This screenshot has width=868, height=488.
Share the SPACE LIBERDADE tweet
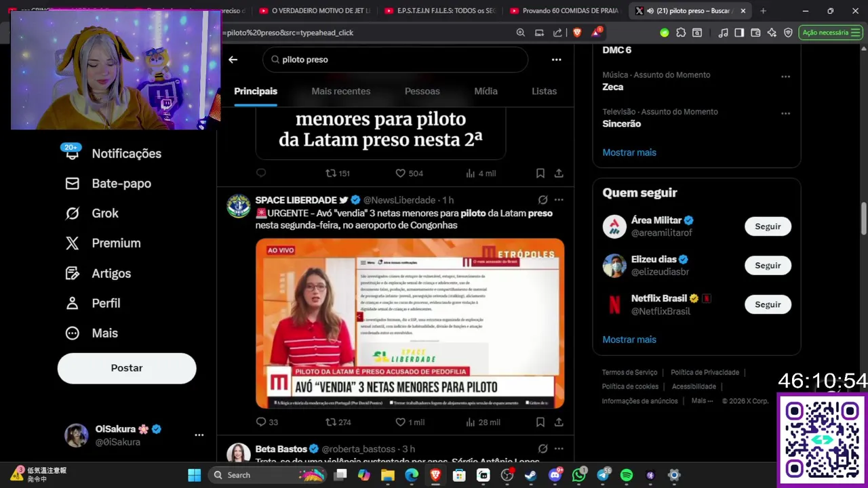point(559,422)
